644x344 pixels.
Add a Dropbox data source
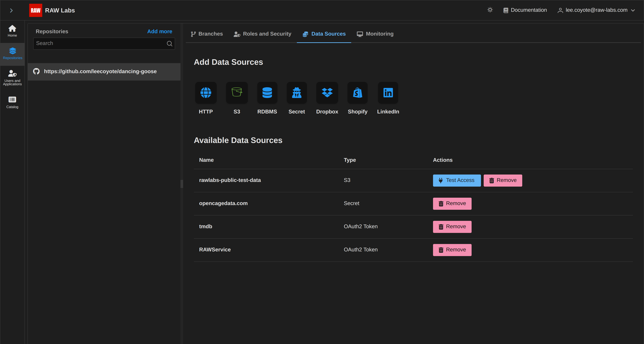(x=327, y=93)
